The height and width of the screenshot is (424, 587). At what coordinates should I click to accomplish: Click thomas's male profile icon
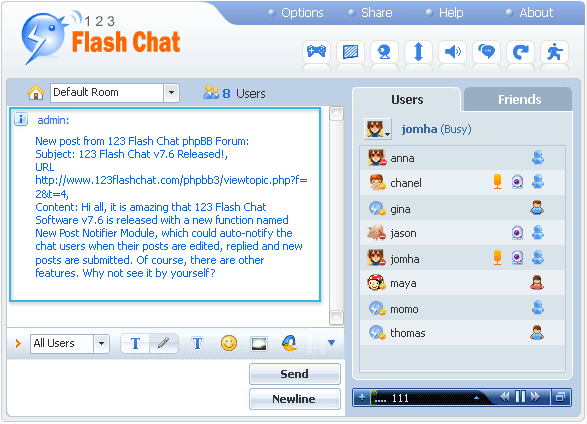pos(537,332)
